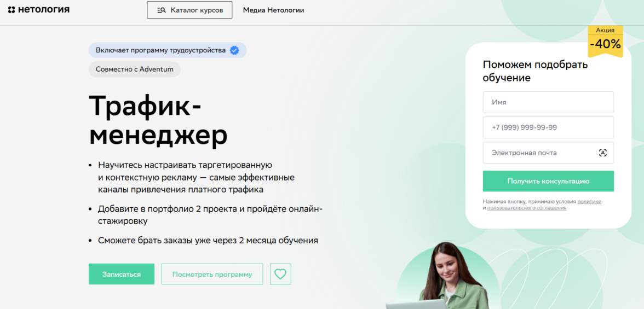Go to Медиа Нетологии

click(x=274, y=10)
